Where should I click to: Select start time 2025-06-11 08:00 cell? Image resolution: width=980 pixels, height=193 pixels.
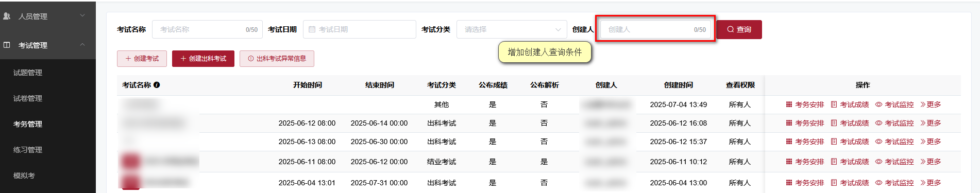[307, 162]
